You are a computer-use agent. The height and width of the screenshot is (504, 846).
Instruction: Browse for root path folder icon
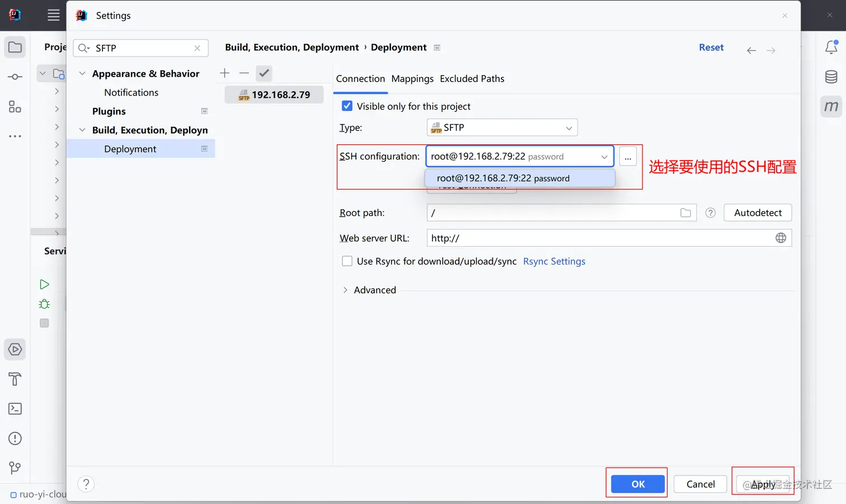click(685, 213)
